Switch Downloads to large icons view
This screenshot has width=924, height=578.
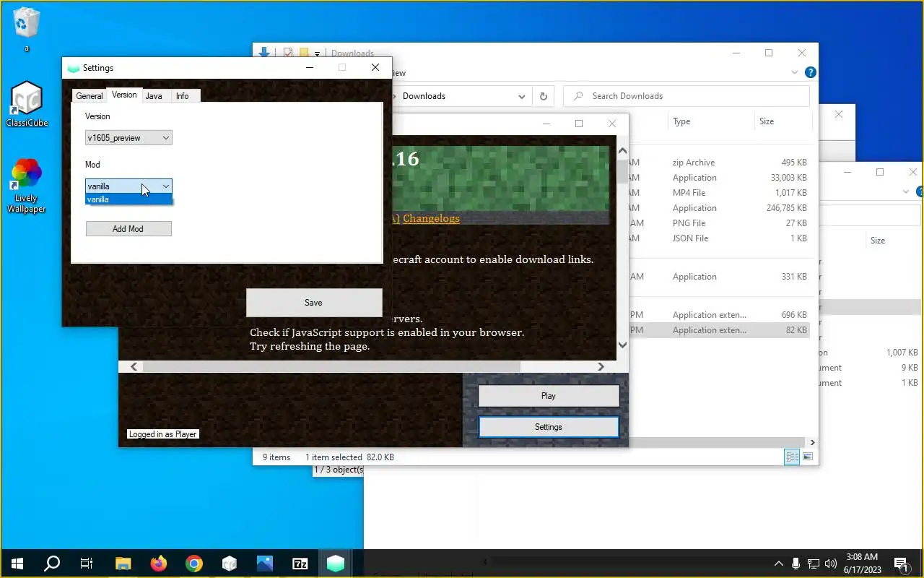[x=808, y=457]
